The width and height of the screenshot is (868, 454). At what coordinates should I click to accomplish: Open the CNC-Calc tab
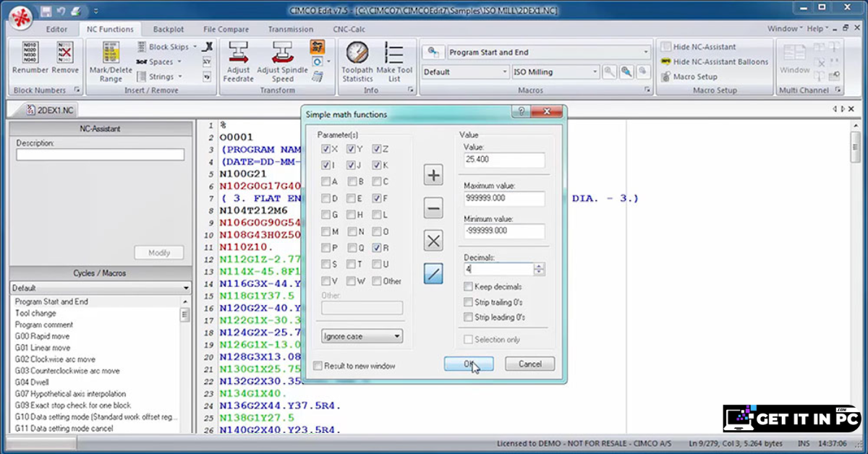[348, 30]
